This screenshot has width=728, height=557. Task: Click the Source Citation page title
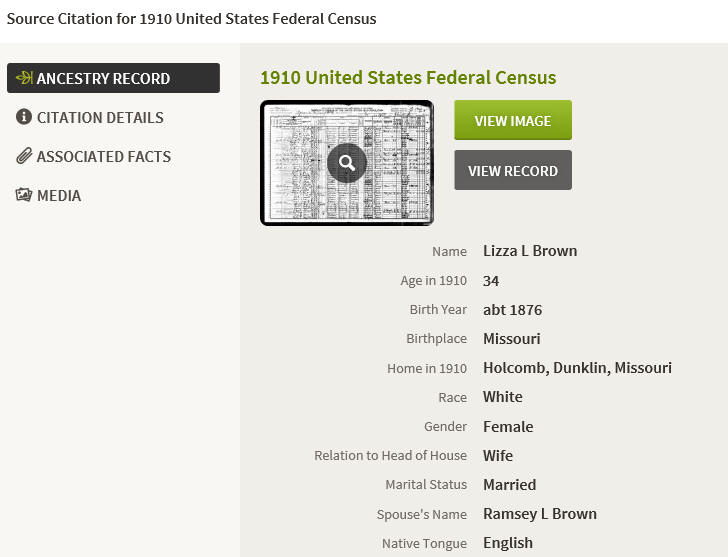click(191, 19)
